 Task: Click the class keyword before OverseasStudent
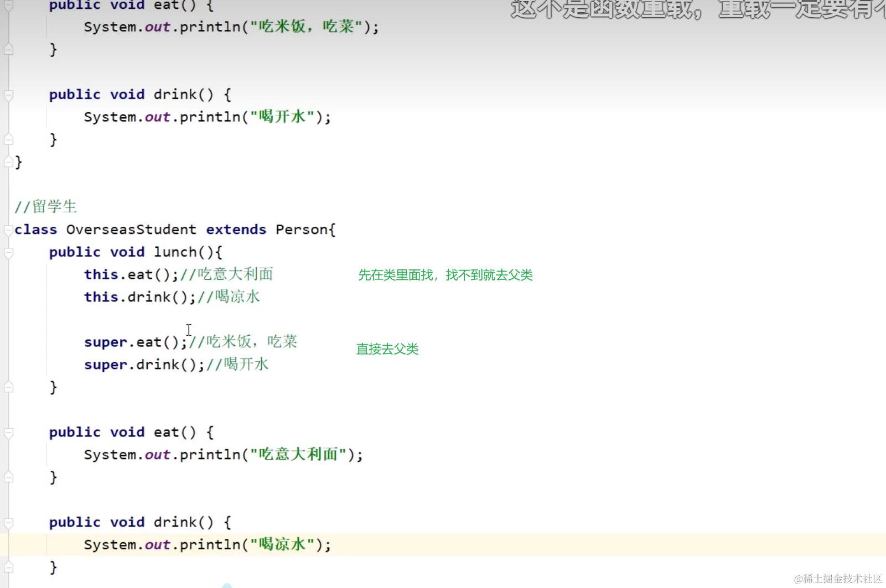coord(35,230)
